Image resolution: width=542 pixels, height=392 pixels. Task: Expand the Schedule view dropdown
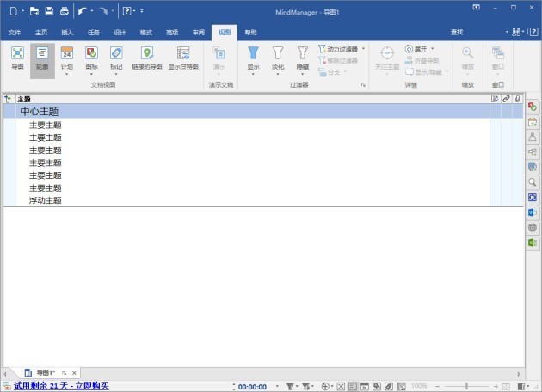pos(67,73)
